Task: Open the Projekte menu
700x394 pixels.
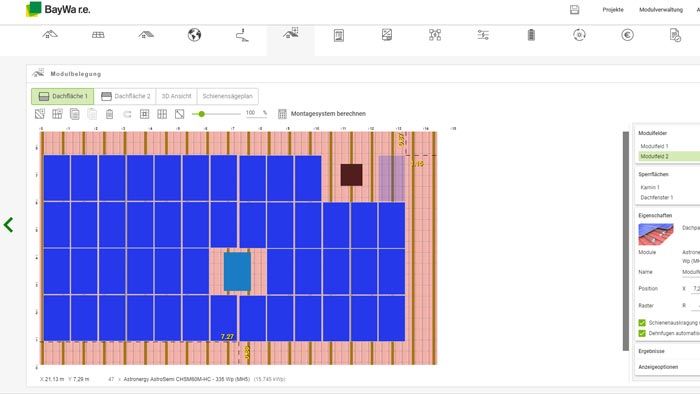Action: coord(613,9)
